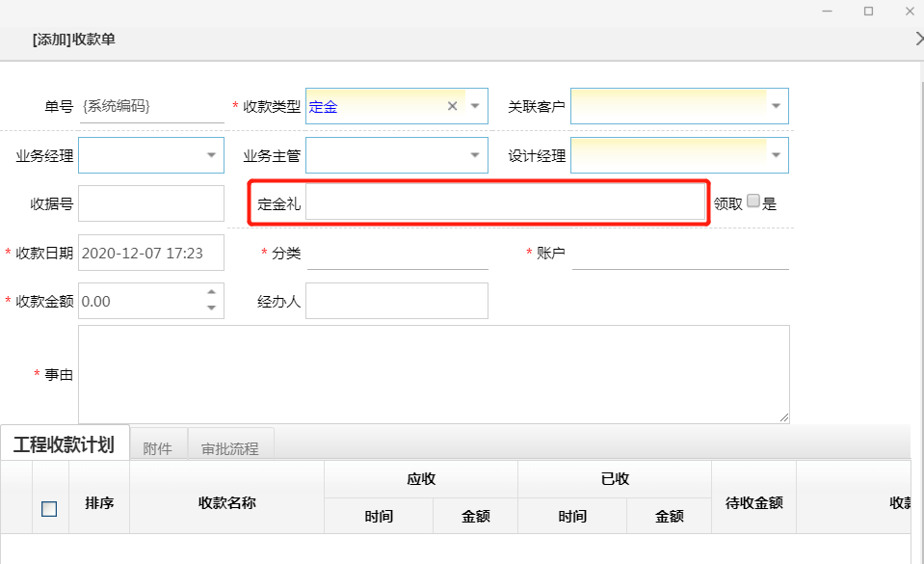
Task: Clear the 定金 selection with the X icon
Action: (x=452, y=107)
